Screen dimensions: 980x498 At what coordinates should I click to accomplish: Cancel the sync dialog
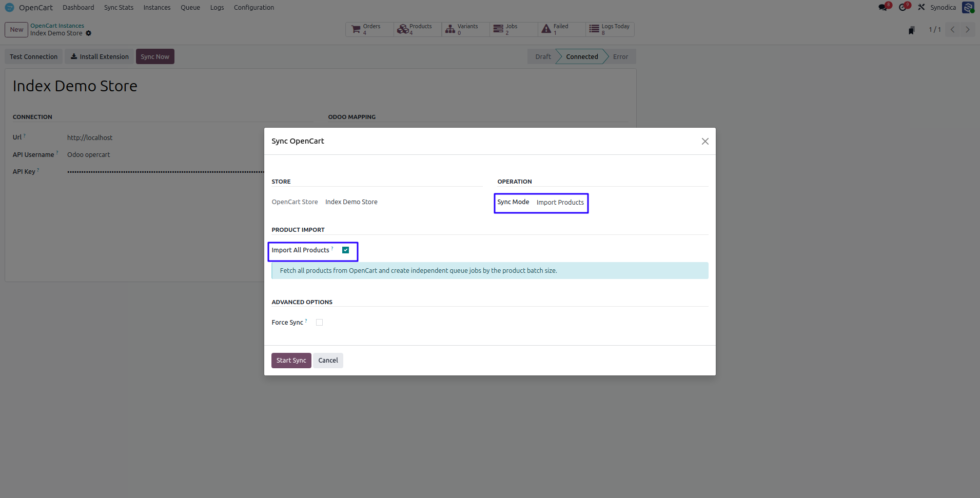pos(328,361)
